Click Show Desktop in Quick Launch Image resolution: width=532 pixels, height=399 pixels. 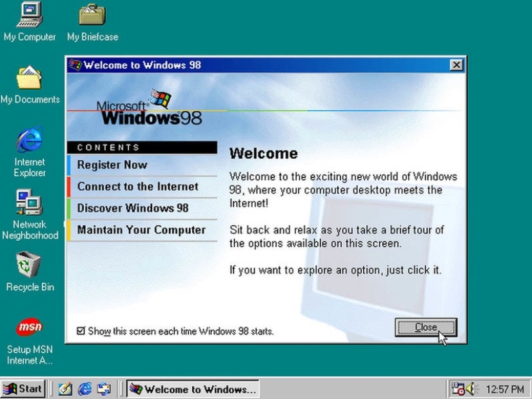[65, 389]
